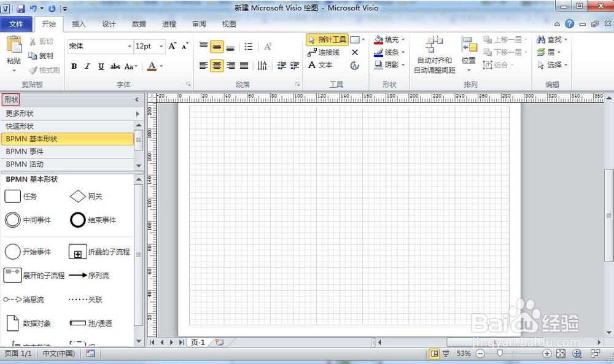
Task: Click the Cut (剪切) scissors icon
Action: (33, 41)
